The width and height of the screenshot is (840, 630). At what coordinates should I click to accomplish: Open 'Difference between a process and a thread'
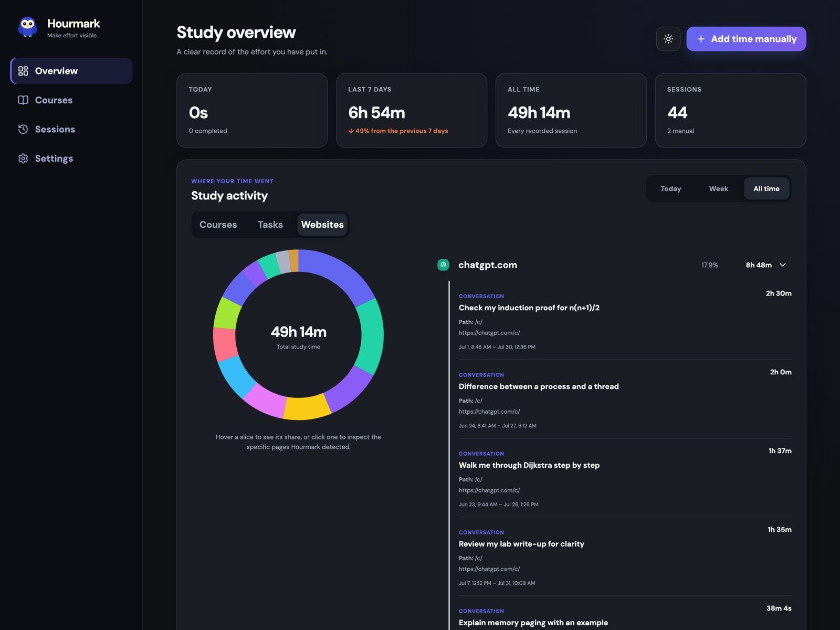[539, 386]
